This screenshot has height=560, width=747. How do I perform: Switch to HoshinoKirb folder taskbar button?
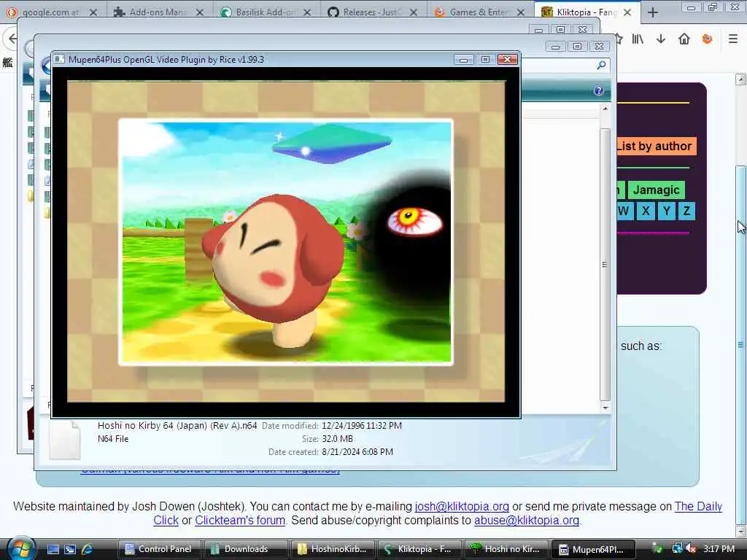click(332, 549)
